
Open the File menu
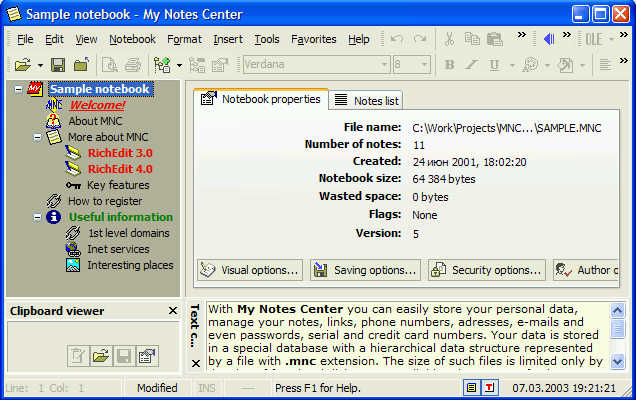point(25,39)
